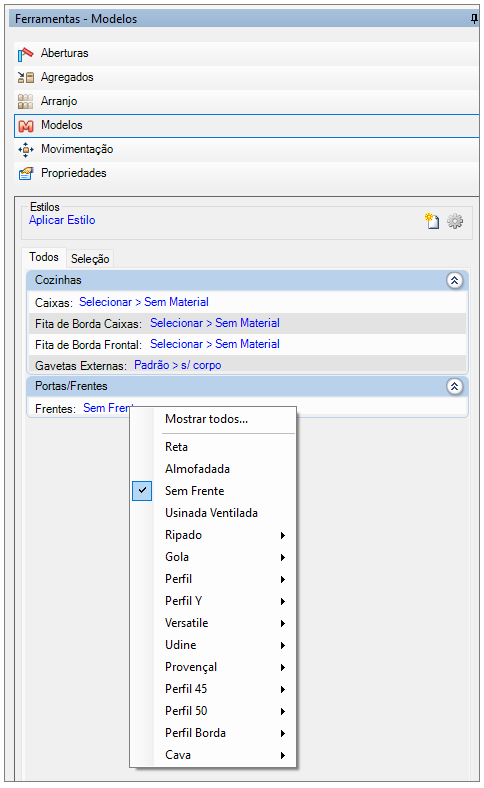This screenshot has height=788, width=484.
Task: Select the Modelos red M icon
Action: point(26,126)
